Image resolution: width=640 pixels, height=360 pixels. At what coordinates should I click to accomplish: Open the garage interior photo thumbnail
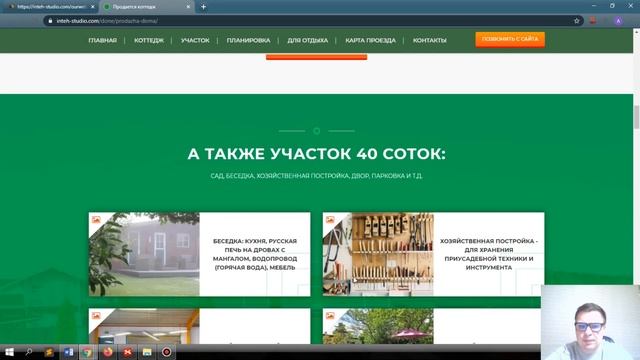tap(144, 326)
